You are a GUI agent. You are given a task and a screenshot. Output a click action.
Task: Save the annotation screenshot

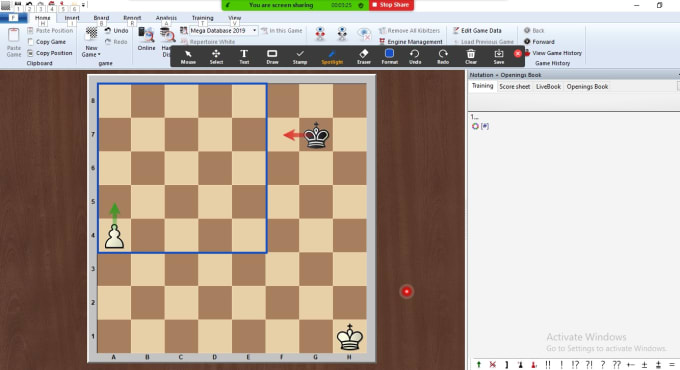499,56
